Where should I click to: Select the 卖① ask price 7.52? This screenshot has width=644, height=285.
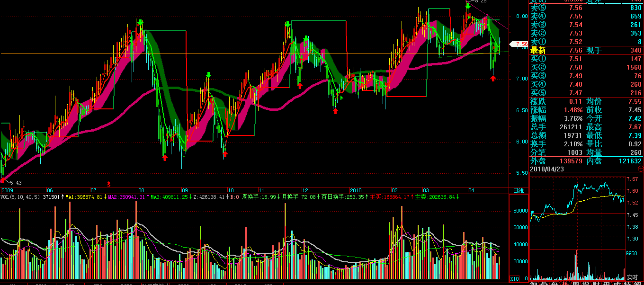(x=576, y=42)
